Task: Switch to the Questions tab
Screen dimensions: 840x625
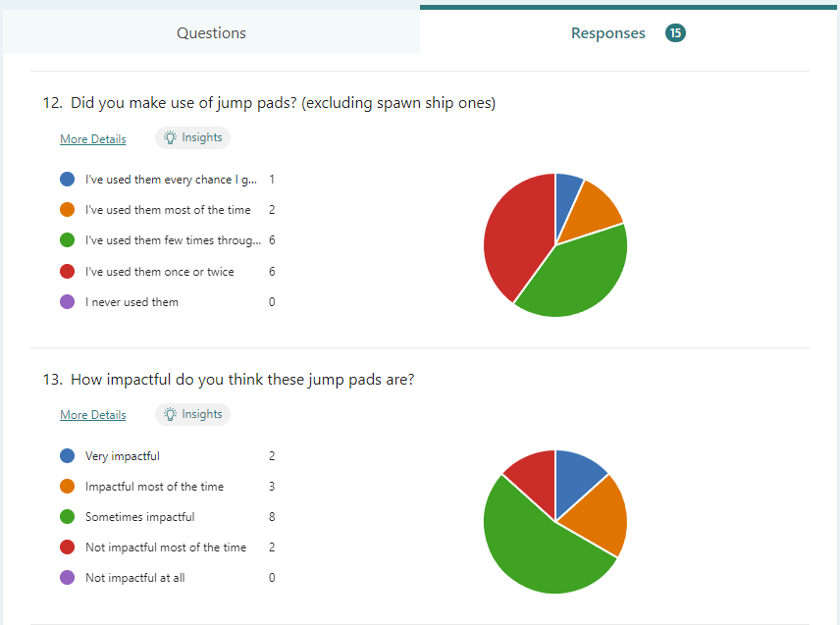Action: pyautogui.click(x=211, y=33)
